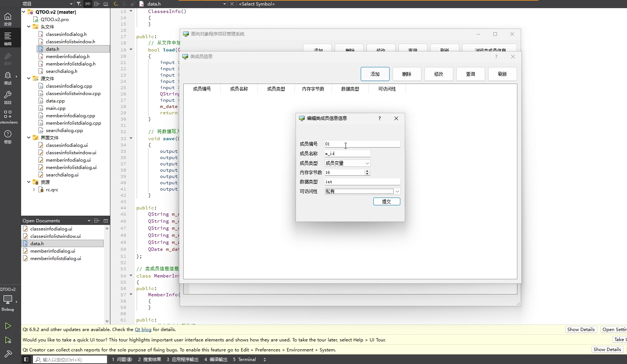Click the locator search box 输入以定位
The image size is (627, 364).
click(70, 360)
